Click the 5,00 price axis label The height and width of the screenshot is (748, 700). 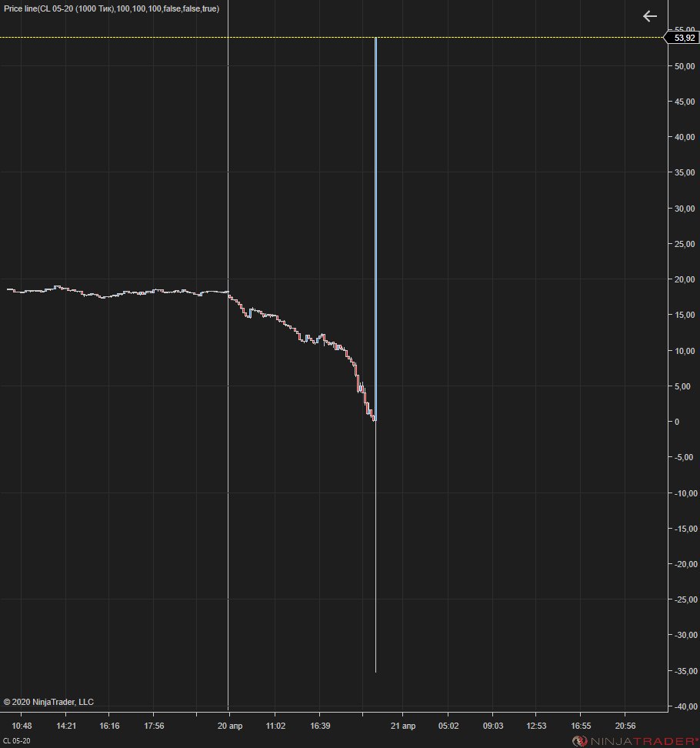pos(683,386)
